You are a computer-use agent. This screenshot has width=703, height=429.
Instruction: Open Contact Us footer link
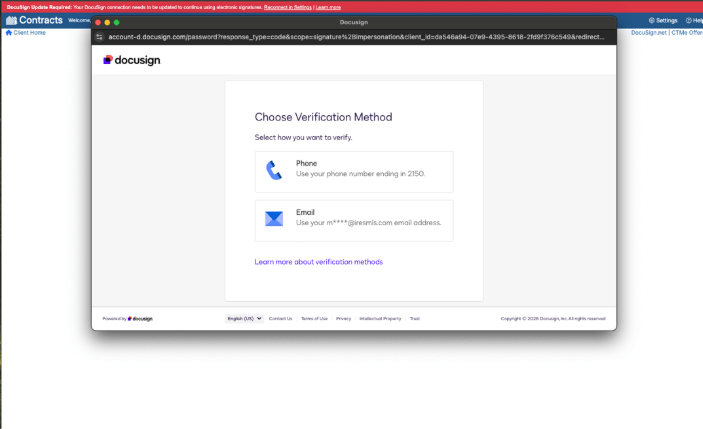pyautogui.click(x=280, y=318)
